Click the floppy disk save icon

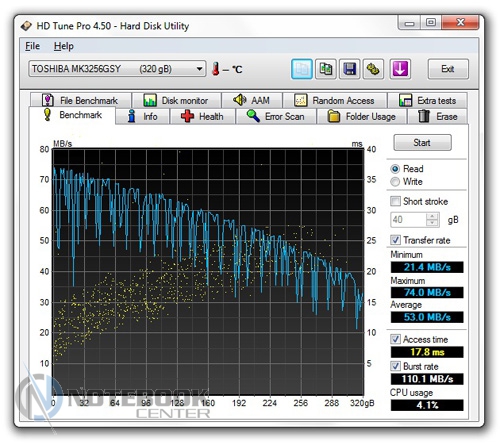coord(349,69)
